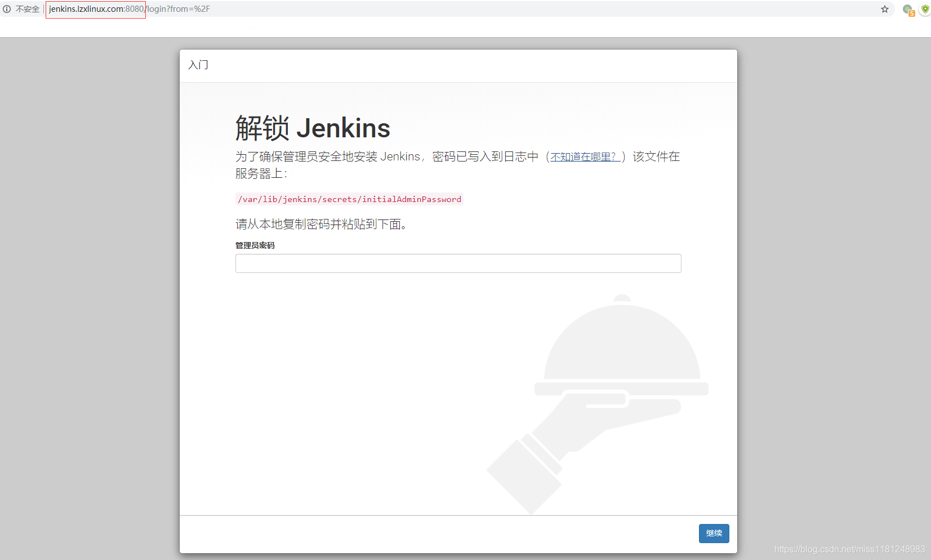Click the bookmark star icon in address bar

coord(885,9)
